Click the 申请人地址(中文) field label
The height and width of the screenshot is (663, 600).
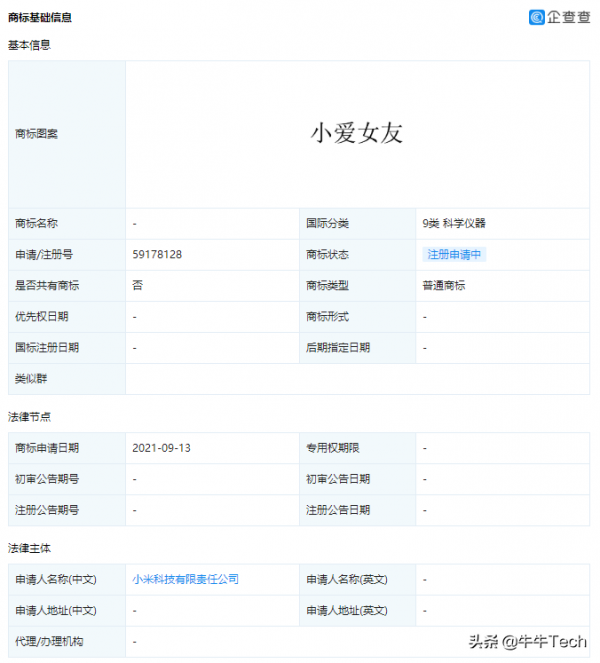point(56,611)
